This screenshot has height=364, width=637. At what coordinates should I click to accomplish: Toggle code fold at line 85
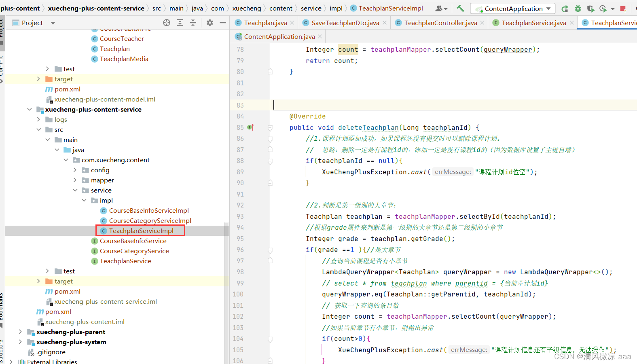[x=270, y=127]
